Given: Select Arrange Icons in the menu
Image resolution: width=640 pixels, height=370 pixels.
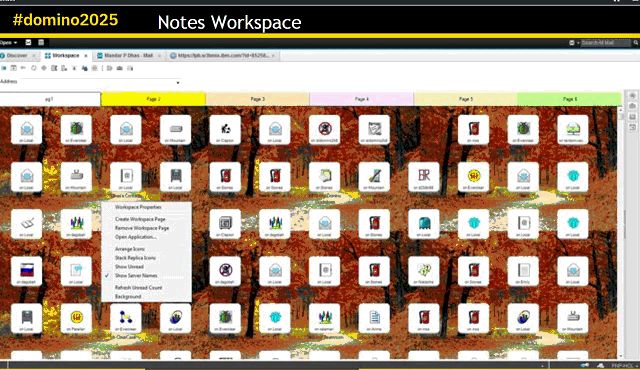Looking at the screenshot, I should (x=130, y=249).
